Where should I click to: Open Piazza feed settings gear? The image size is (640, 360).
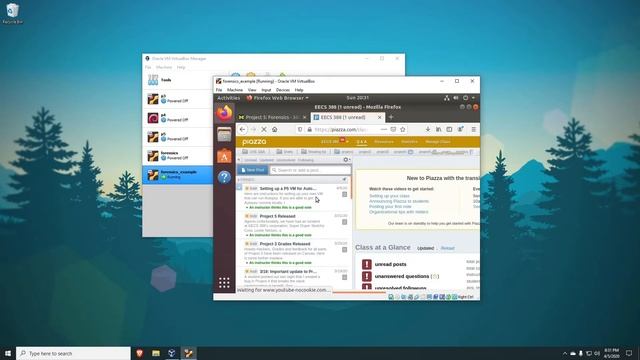346,160
